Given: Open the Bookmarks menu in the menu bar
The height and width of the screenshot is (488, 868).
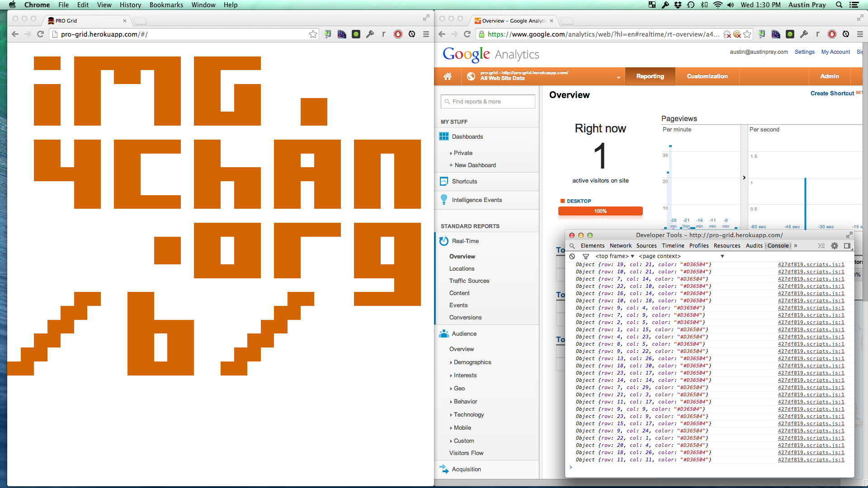Looking at the screenshot, I should [166, 5].
